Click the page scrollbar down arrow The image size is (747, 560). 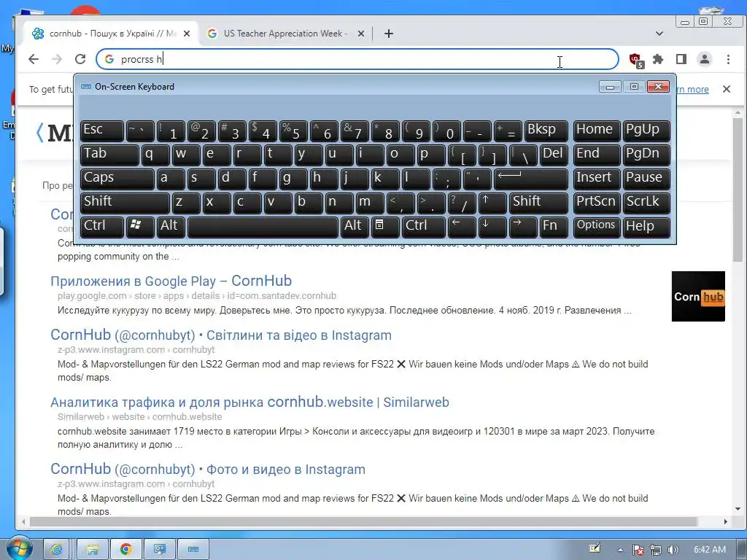click(x=738, y=508)
